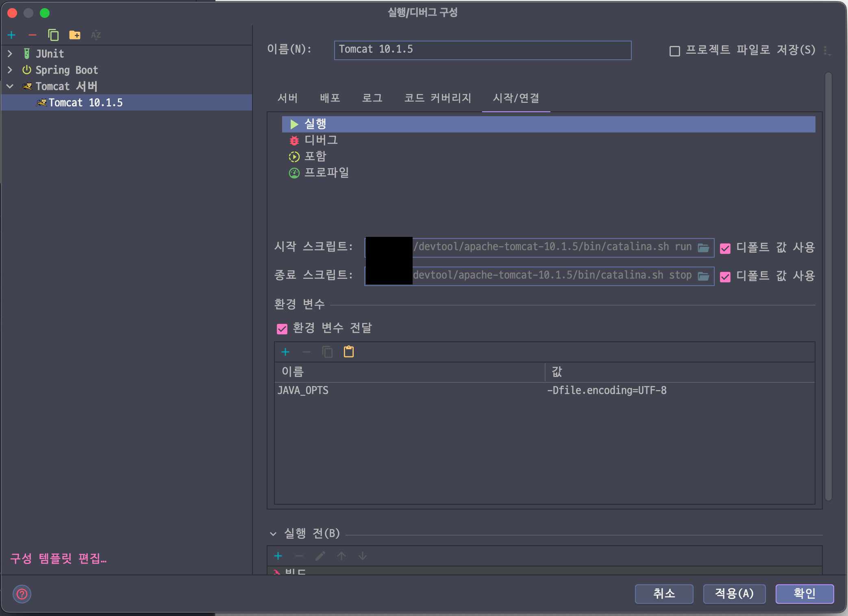Viewport: 848px width, 616px height.
Task: Open 구성 템플릿 편집 link
Action: coord(58,558)
